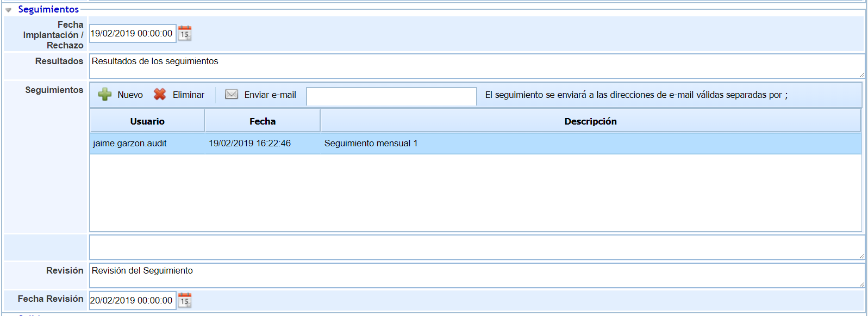Screen dimensions: 868x316
Task: Open calendar for Fecha Implantación / Rechazo
Action: [185, 34]
